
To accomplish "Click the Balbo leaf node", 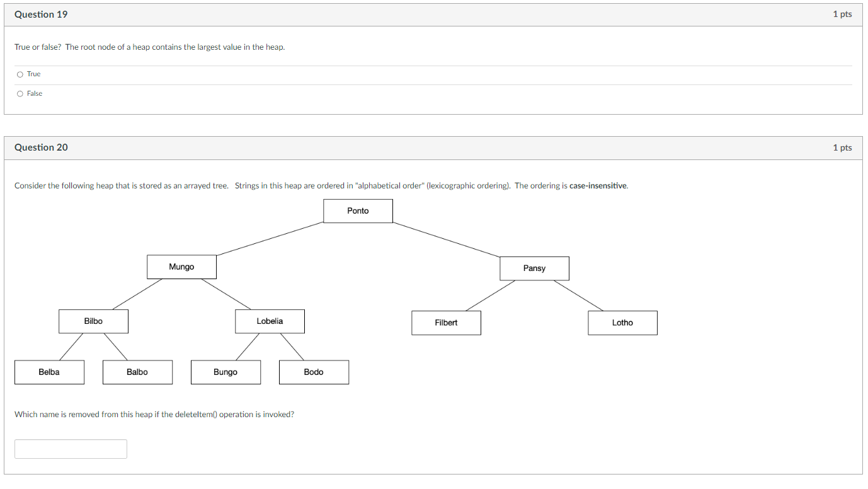I will pos(137,372).
